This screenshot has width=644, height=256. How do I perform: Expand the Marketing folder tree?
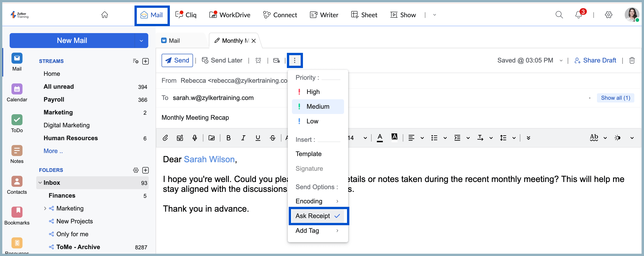45,208
